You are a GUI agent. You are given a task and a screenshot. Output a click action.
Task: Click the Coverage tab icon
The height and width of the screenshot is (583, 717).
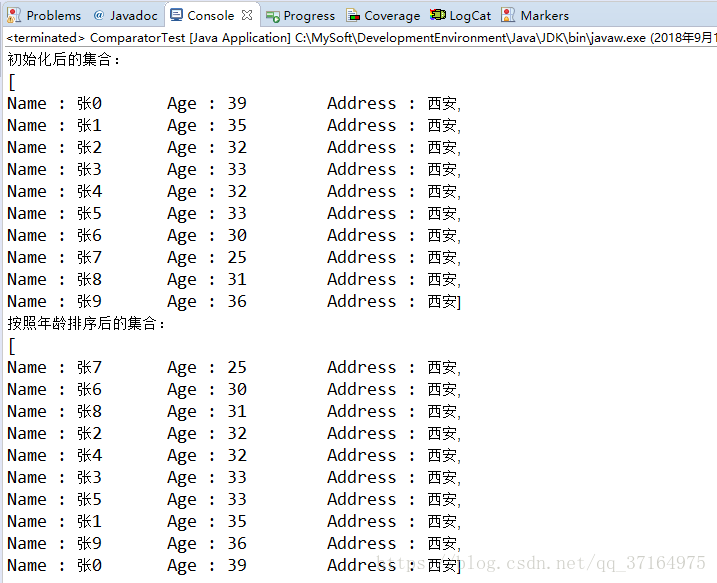tap(353, 16)
